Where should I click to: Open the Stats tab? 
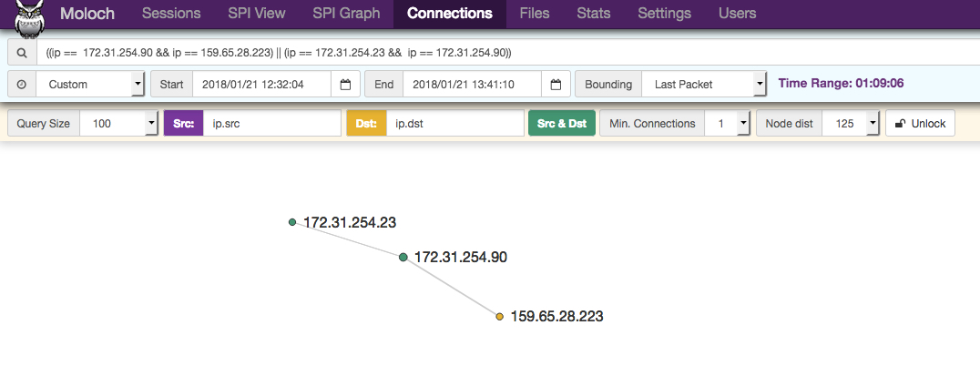tap(594, 13)
